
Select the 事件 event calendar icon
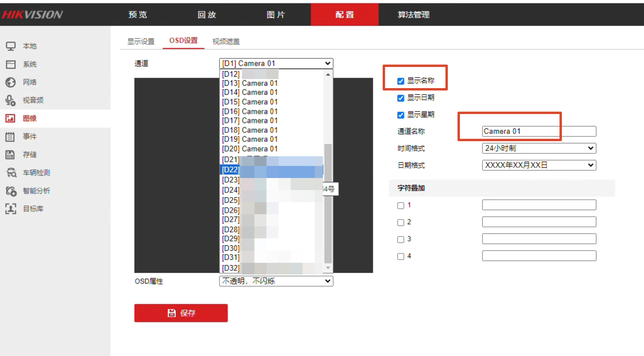coord(10,136)
